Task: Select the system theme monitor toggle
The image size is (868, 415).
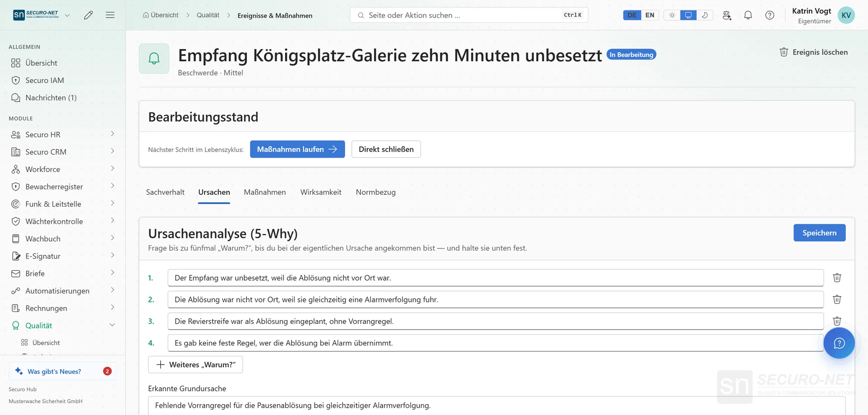Action: 688,15
